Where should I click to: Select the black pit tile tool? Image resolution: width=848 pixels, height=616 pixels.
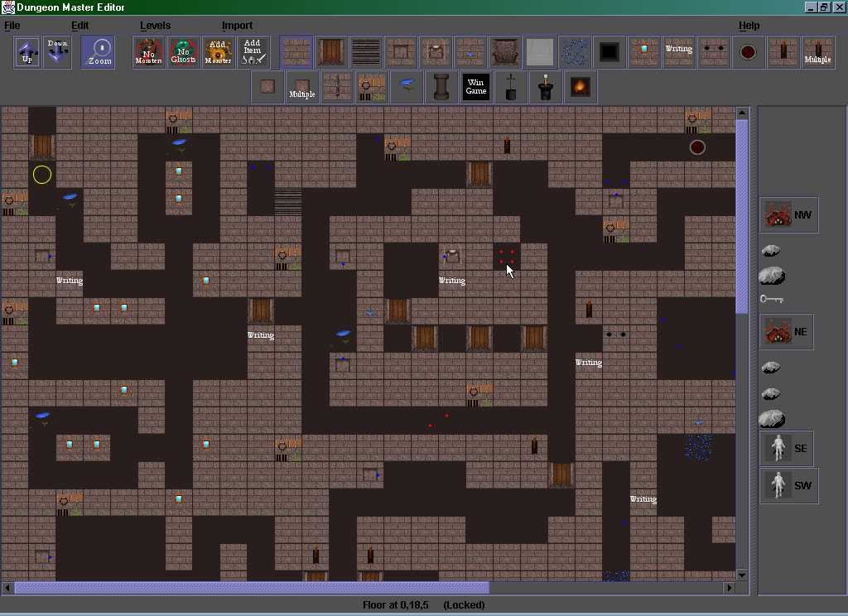click(609, 52)
